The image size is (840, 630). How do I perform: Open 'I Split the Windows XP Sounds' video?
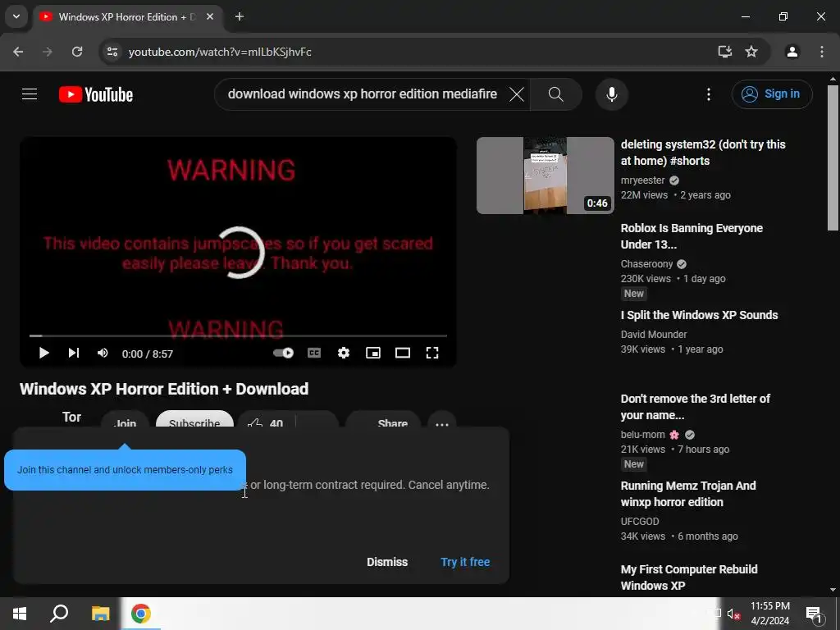(x=699, y=315)
